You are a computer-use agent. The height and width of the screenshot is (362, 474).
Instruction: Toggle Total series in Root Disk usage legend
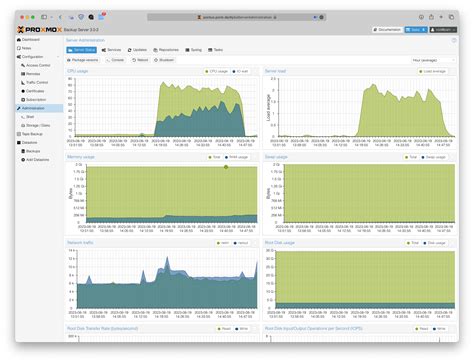click(x=413, y=243)
